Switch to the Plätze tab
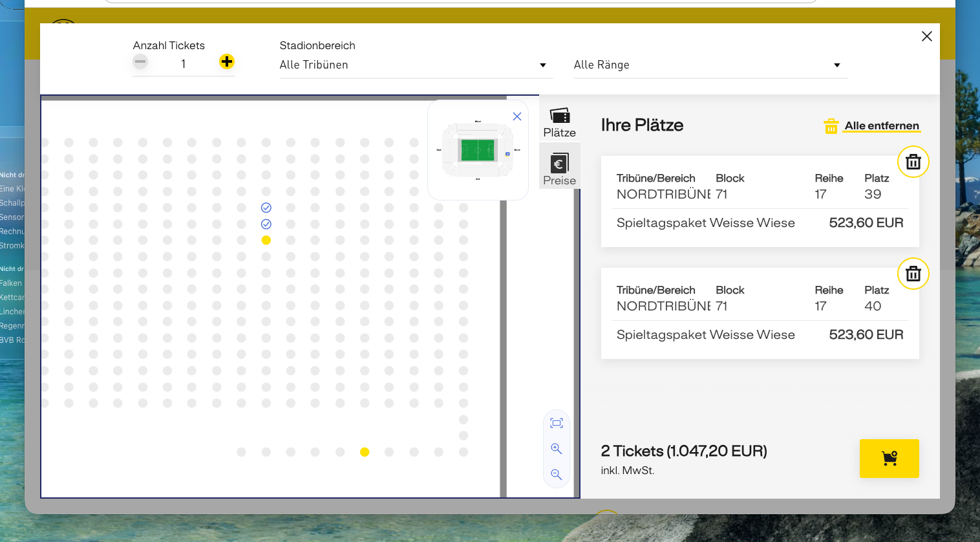980x542 pixels. (x=559, y=123)
